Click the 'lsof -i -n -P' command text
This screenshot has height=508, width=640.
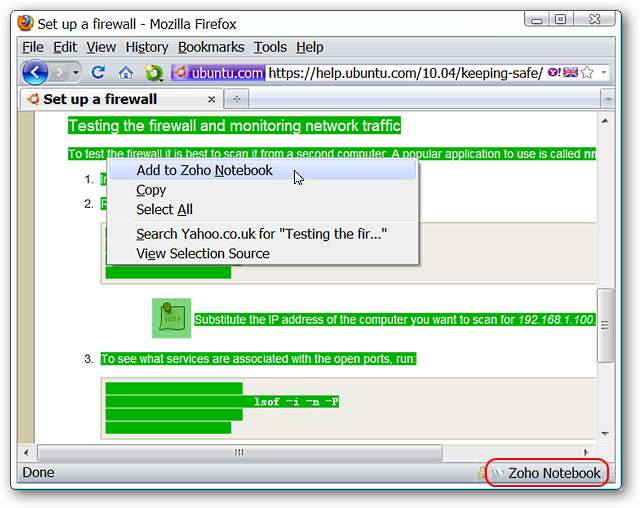pos(296,402)
